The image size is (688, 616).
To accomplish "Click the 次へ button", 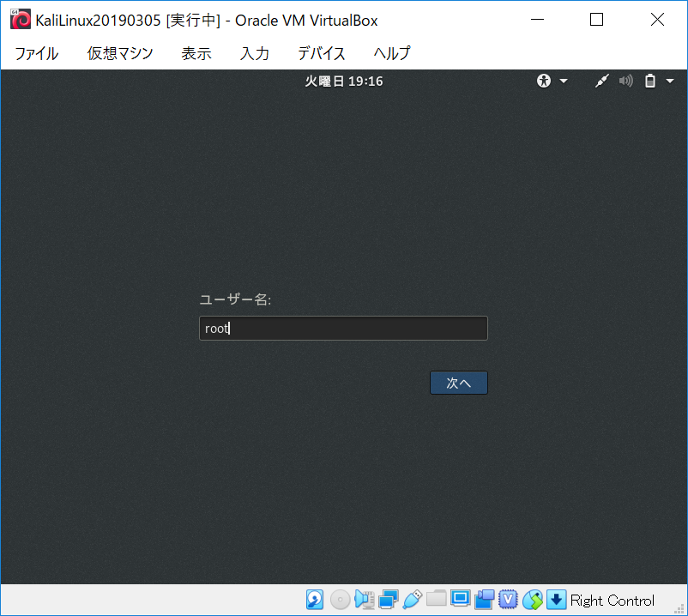I will [x=458, y=383].
